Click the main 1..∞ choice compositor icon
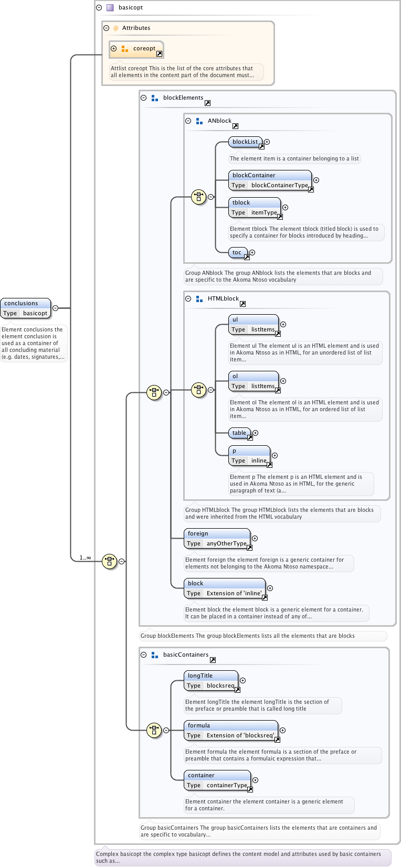The width and height of the screenshot is (401, 868). pos(109,561)
